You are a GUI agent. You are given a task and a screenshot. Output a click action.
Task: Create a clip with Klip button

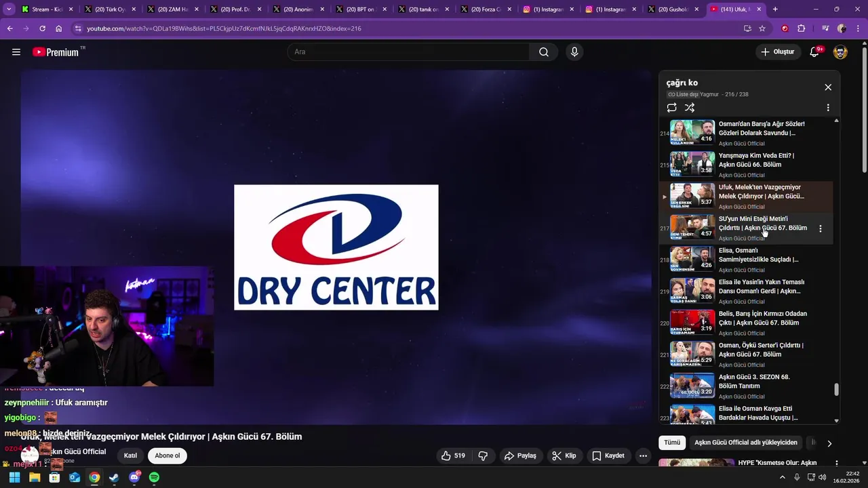[x=564, y=455]
